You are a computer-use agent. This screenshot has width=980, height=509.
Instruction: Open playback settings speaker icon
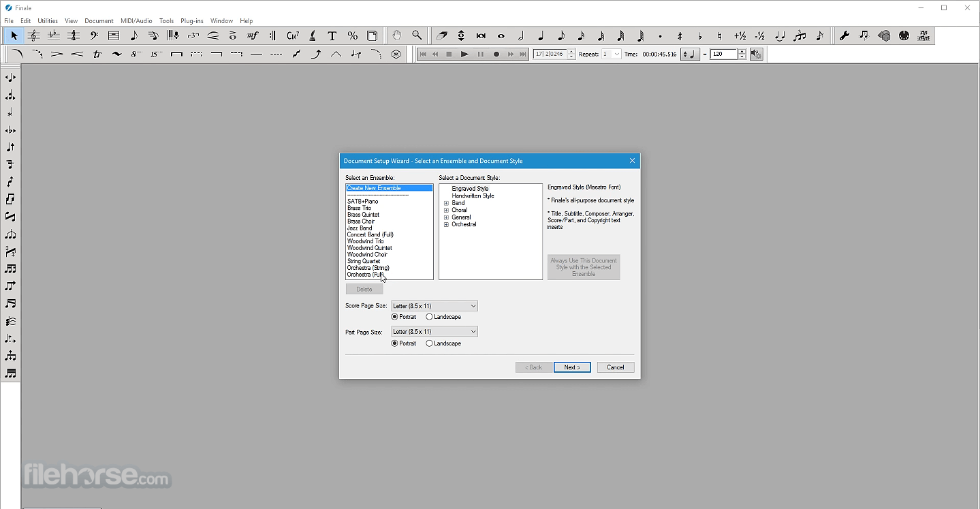click(757, 54)
